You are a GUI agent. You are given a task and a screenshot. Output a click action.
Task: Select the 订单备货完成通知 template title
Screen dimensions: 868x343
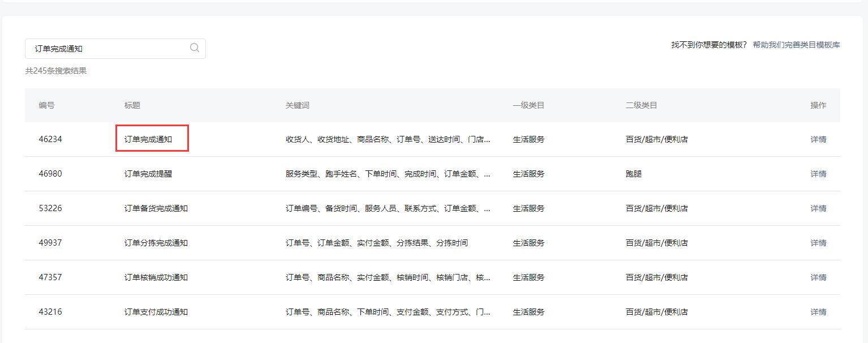click(156, 208)
